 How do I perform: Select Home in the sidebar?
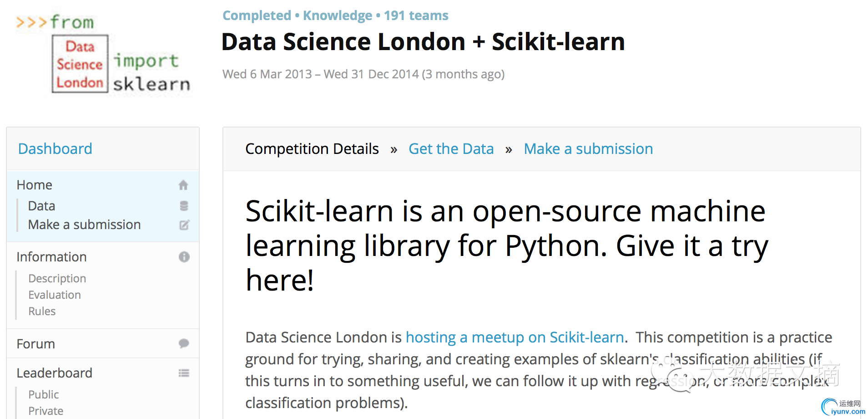[x=35, y=185]
